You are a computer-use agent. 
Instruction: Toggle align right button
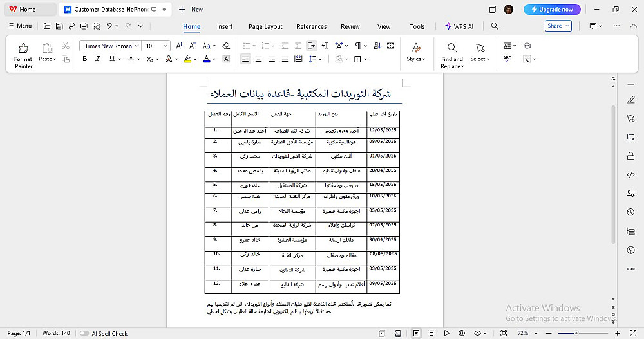(272, 59)
